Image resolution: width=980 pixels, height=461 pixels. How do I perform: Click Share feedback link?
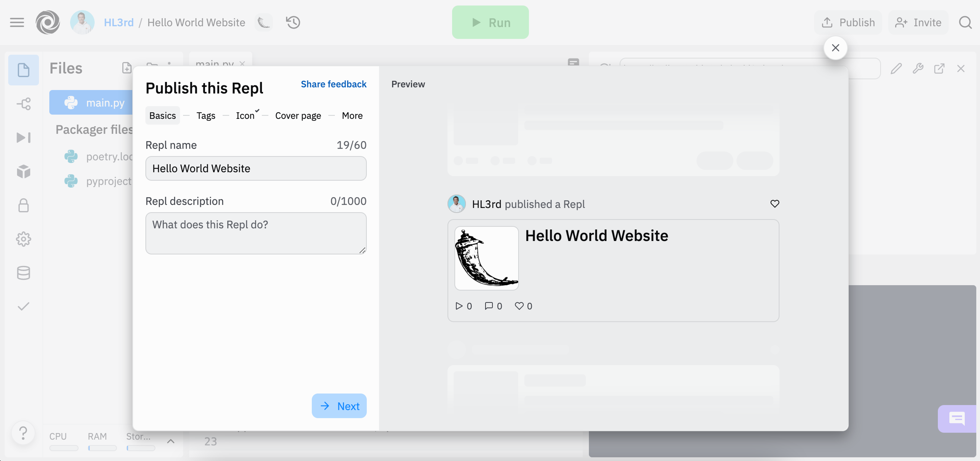click(333, 83)
